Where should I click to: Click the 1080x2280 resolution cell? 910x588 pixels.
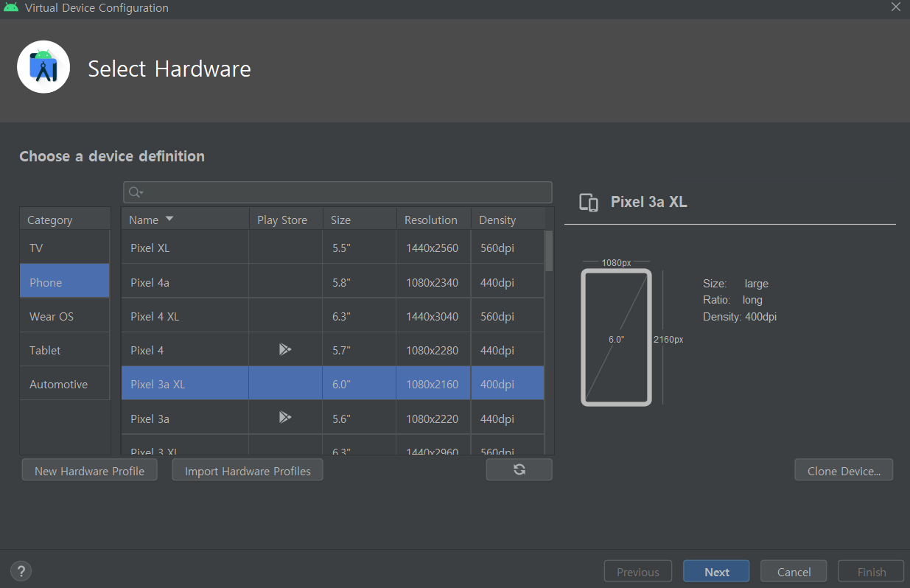433,350
